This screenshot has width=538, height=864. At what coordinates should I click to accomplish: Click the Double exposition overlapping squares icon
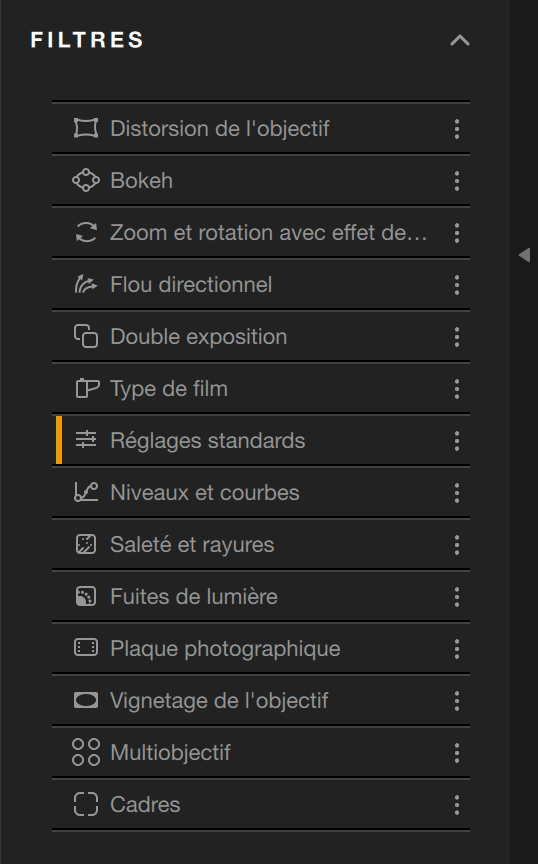coord(86,336)
